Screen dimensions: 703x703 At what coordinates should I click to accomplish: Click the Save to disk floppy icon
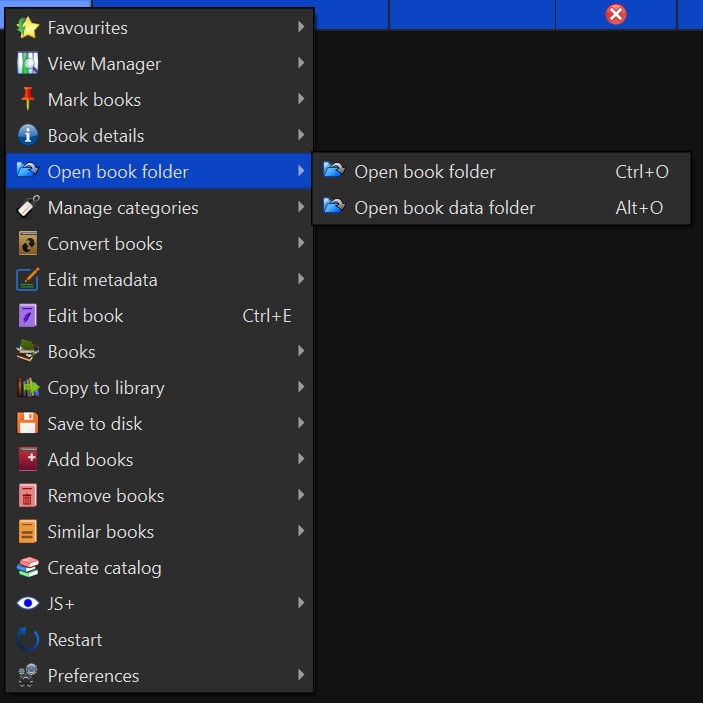click(x=28, y=424)
